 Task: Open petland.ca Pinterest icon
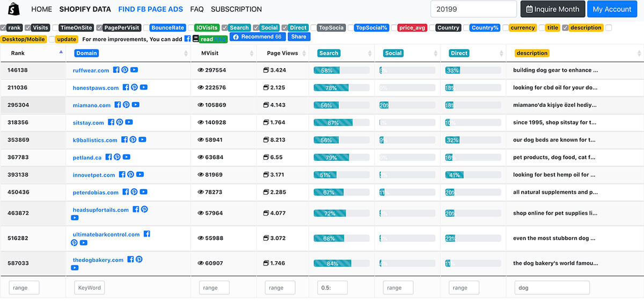coord(117,157)
